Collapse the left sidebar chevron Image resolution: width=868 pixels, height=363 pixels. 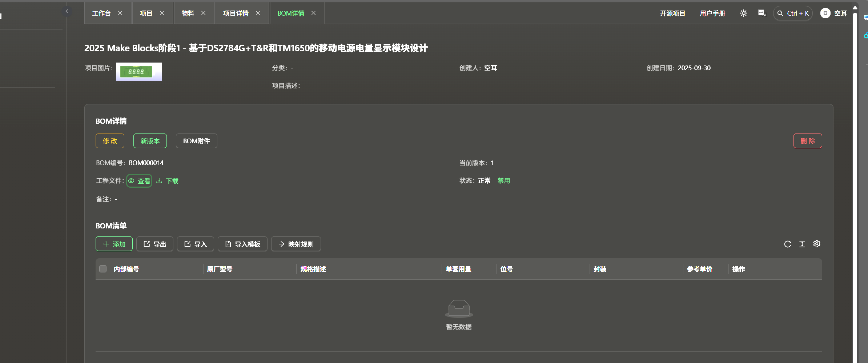click(67, 11)
